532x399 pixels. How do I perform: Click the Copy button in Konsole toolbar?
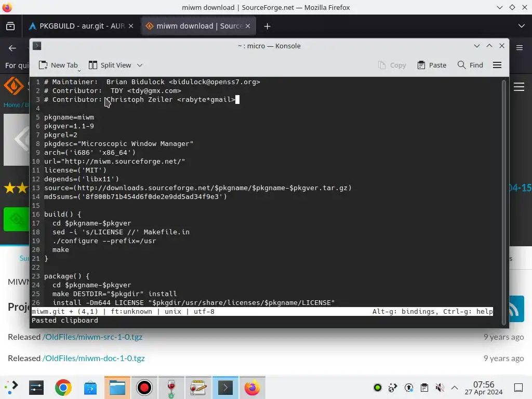coord(392,65)
